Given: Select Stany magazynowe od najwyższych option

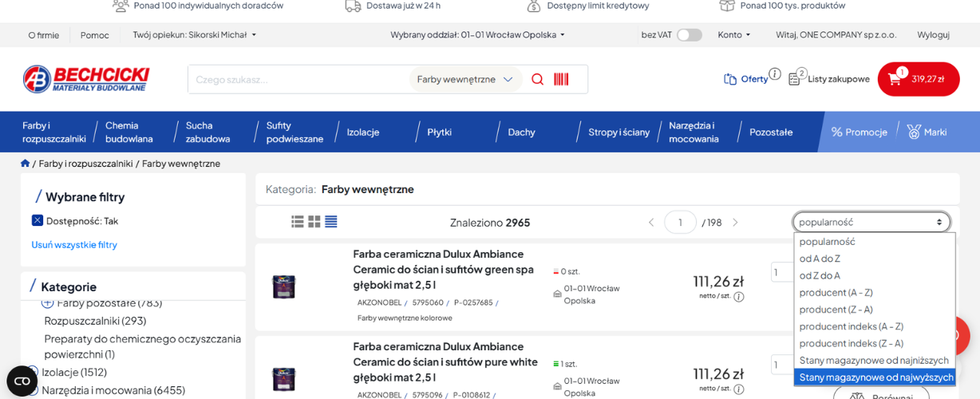Looking at the screenshot, I should tap(875, 377).
